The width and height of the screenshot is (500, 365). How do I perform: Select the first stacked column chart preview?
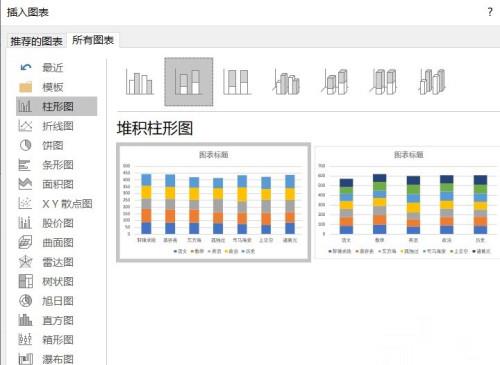(214, 203)
